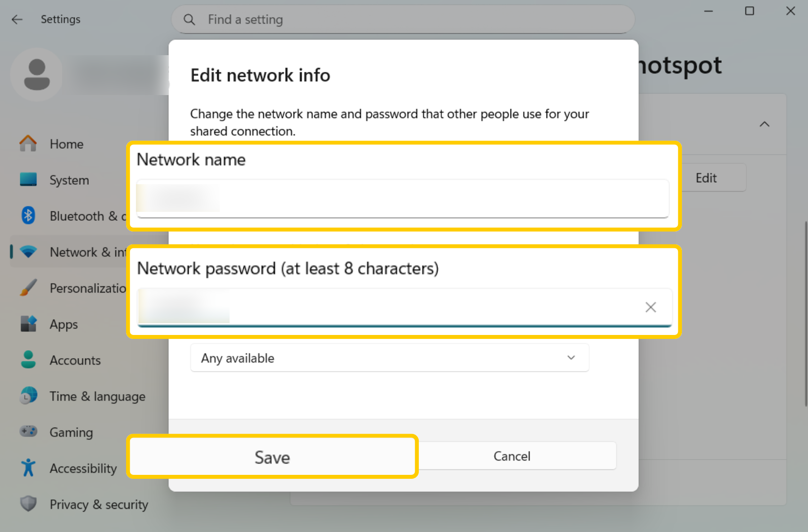This screenshot has height=532, width=808.
Task: Expand the Any available selector chevron
Action: [571, 358]
